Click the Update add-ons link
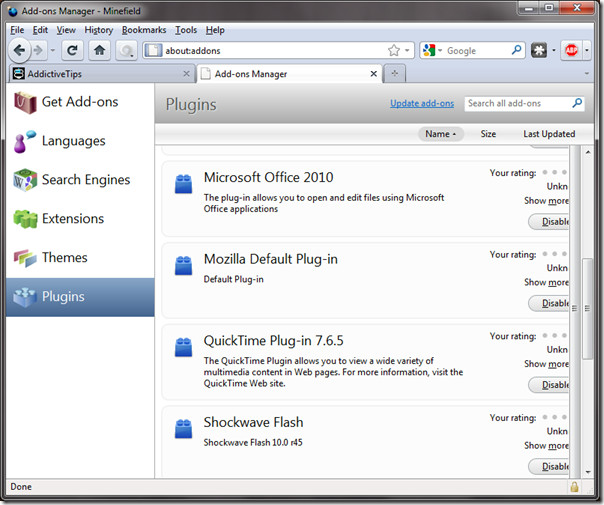This screenshot has width=604, height=505. pyautogui.click(x=422, y=103)
